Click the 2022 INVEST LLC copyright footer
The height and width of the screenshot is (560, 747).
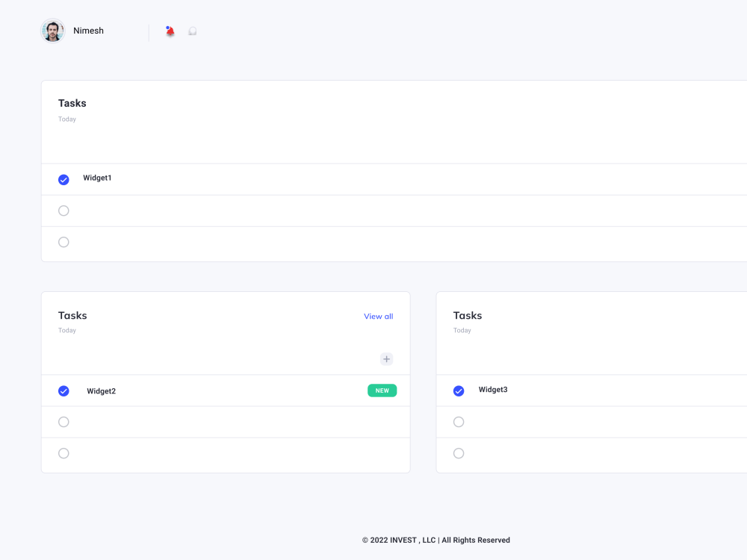(436, 540)
